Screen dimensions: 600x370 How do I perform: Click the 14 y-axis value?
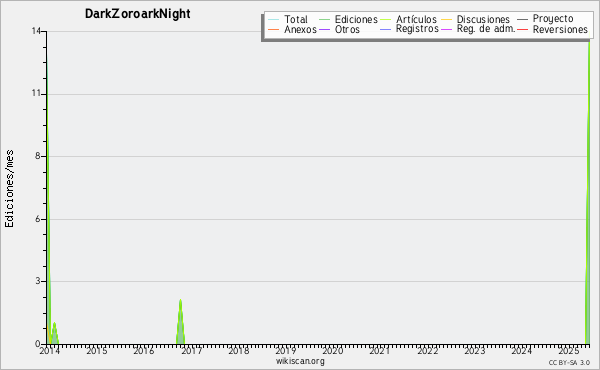click(37, 31)
